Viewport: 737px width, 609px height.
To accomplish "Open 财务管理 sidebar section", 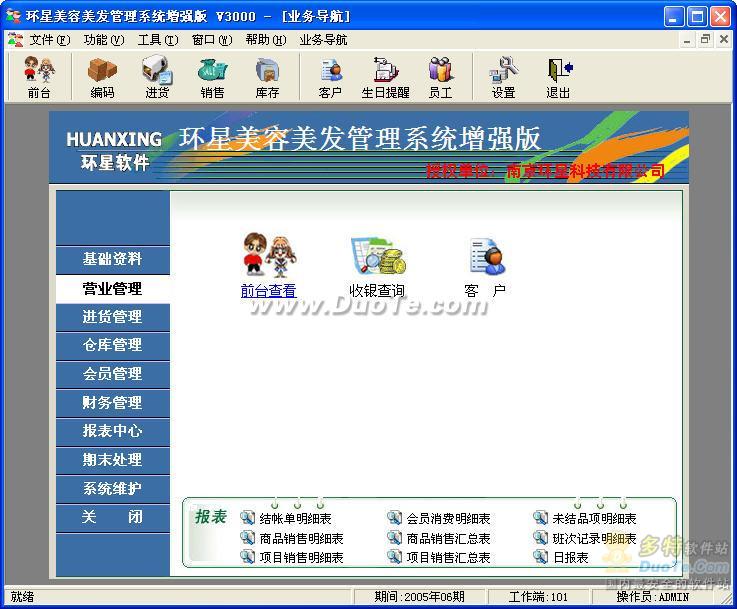I will (113, 403).
